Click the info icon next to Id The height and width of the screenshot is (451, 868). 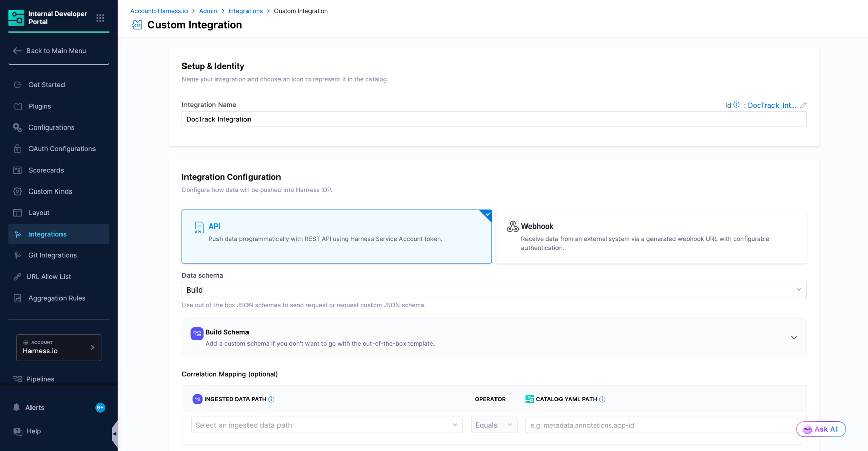pyautogui.click(x=736, y=105)
